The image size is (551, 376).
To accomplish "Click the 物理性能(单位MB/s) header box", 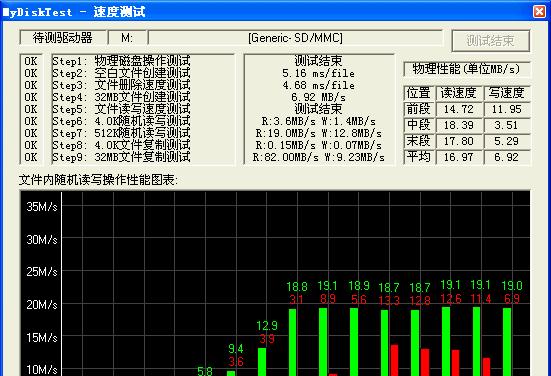I will [x=466, y=69].
